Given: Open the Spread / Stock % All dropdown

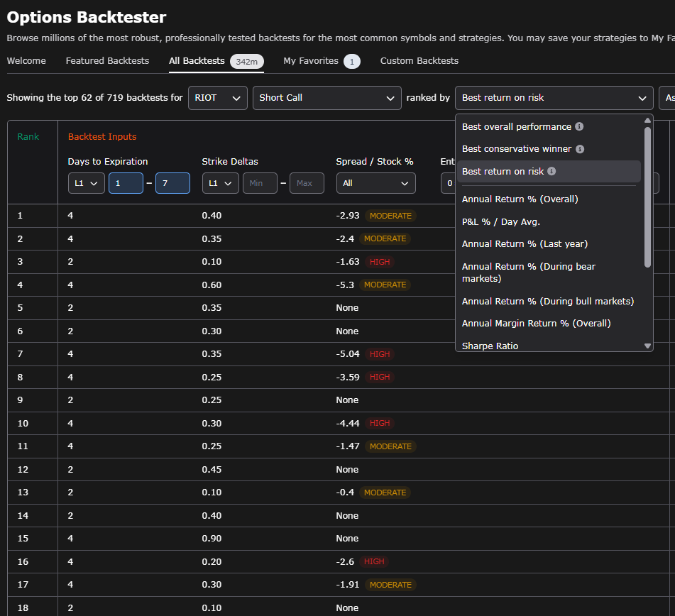Looking at the screenshot, I should (x=375, y=183).
